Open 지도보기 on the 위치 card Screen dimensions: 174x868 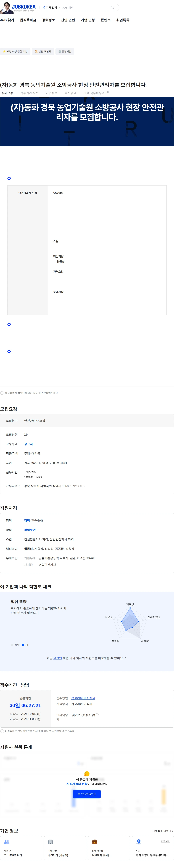(x=165, y=841)
